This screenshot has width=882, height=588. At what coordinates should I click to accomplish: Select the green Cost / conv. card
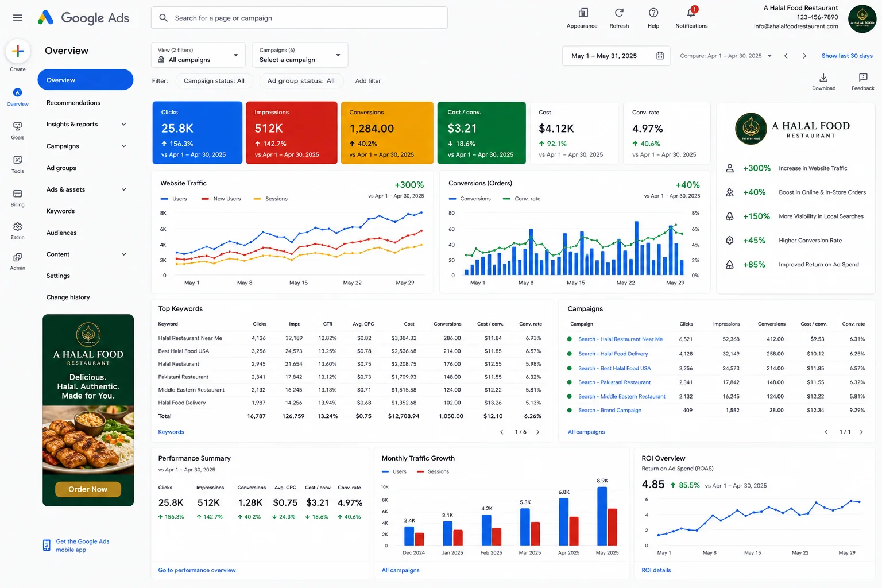[x=482, y=133]
